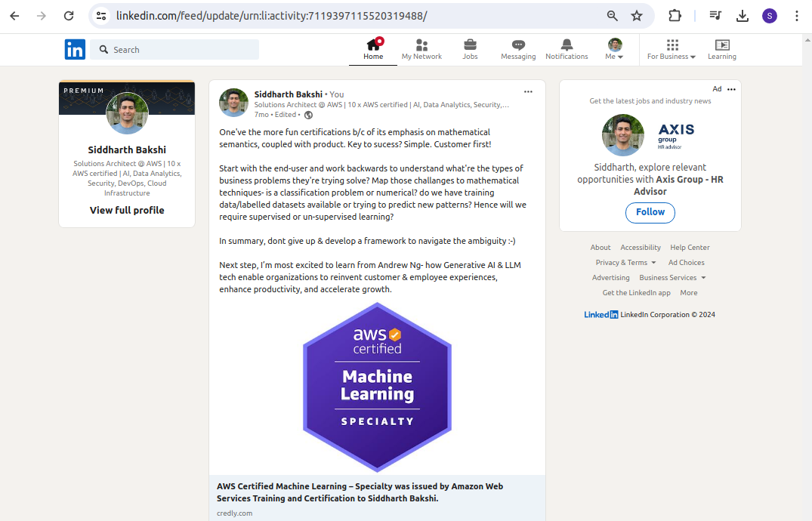The image size is (812, 521).
Task: Expand the For Business dropdown
Action: (x=672, y=50)
